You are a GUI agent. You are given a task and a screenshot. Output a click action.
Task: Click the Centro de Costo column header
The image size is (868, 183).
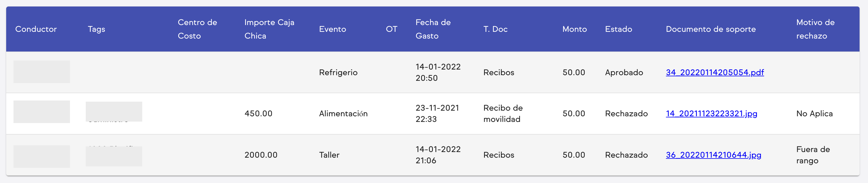197,29
